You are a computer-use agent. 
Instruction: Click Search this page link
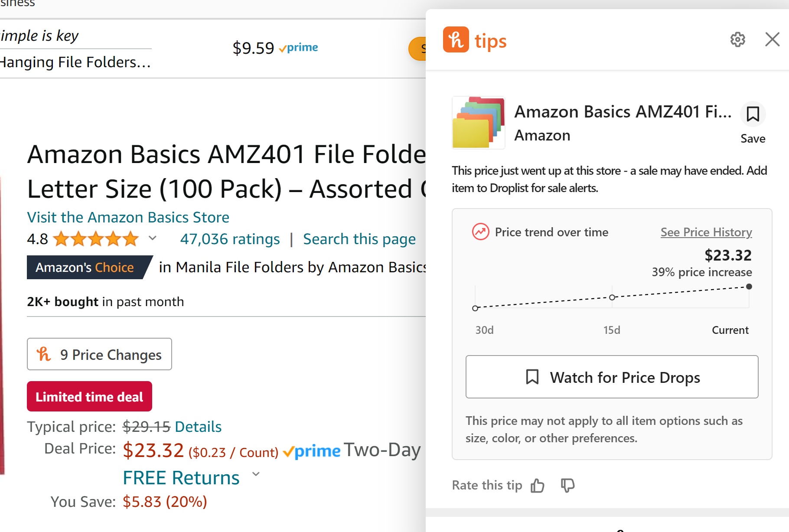[x=359, y=239]
